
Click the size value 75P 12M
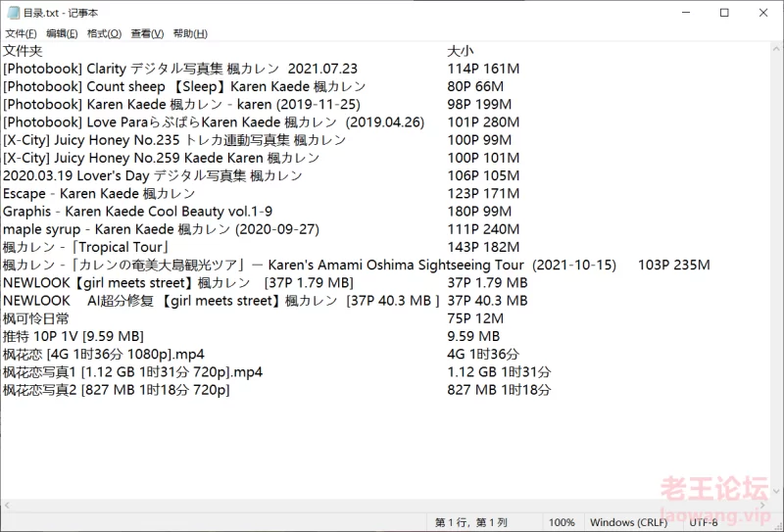475,318
